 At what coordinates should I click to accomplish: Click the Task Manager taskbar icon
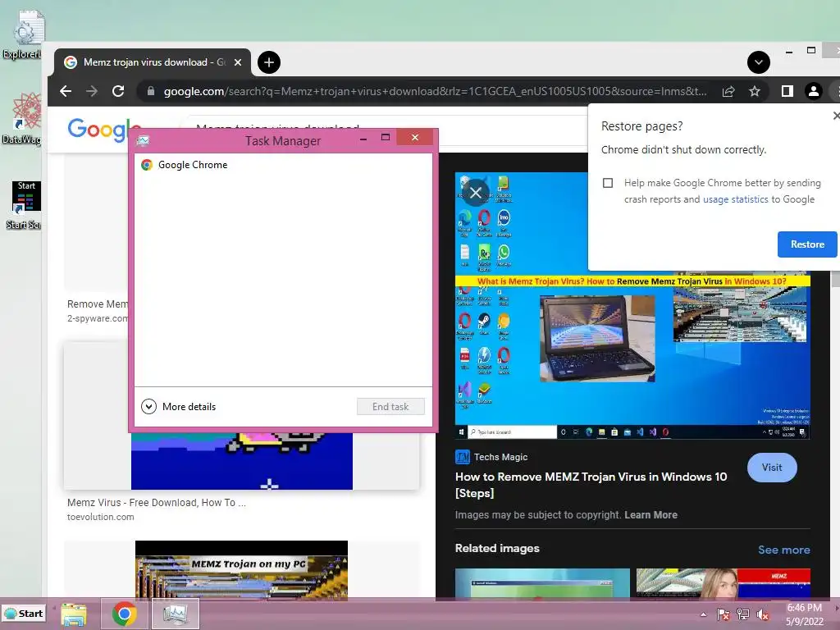176,614
